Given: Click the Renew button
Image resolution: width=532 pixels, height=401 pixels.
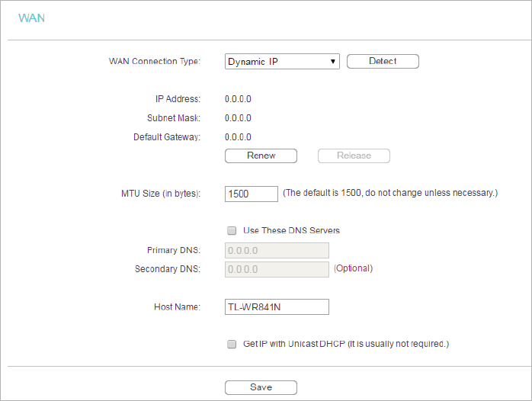Looking at the screenshot, I should (261, 156).
